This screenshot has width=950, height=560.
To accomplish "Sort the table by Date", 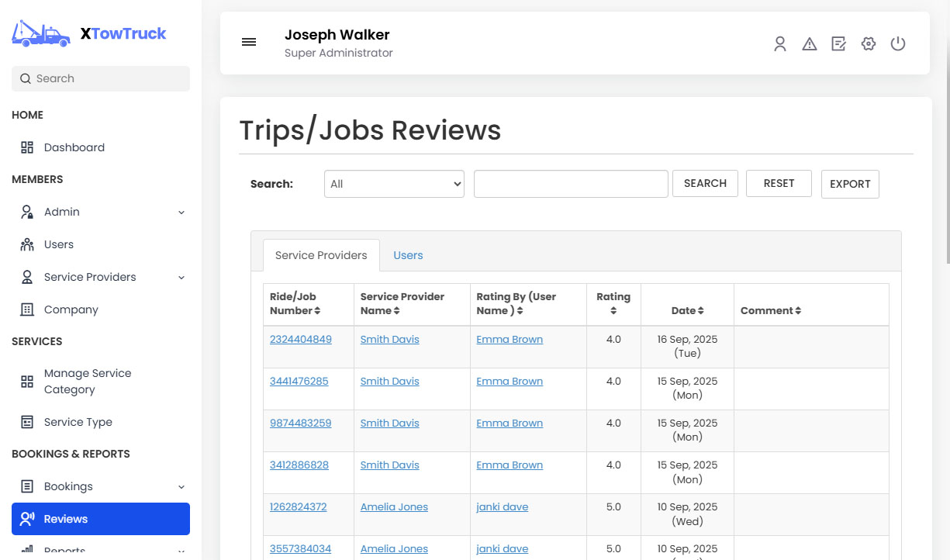I will click(x=687, y=310).
